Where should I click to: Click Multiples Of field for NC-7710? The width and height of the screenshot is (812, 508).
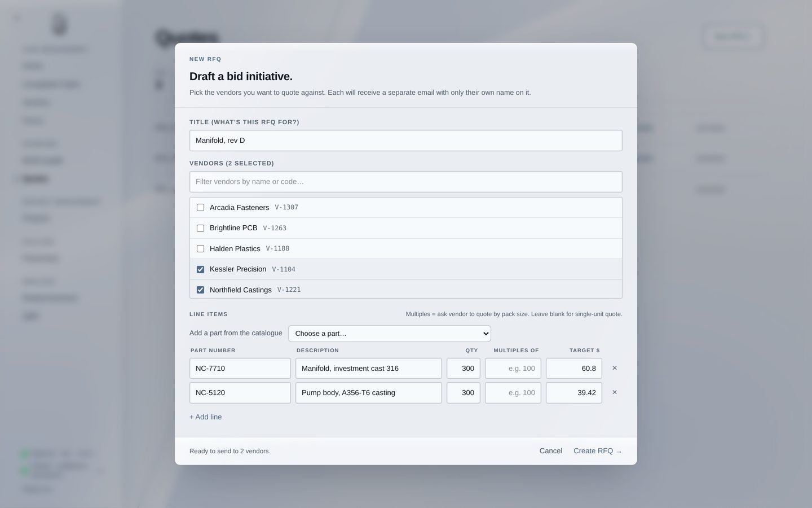(x=513, y=369)
